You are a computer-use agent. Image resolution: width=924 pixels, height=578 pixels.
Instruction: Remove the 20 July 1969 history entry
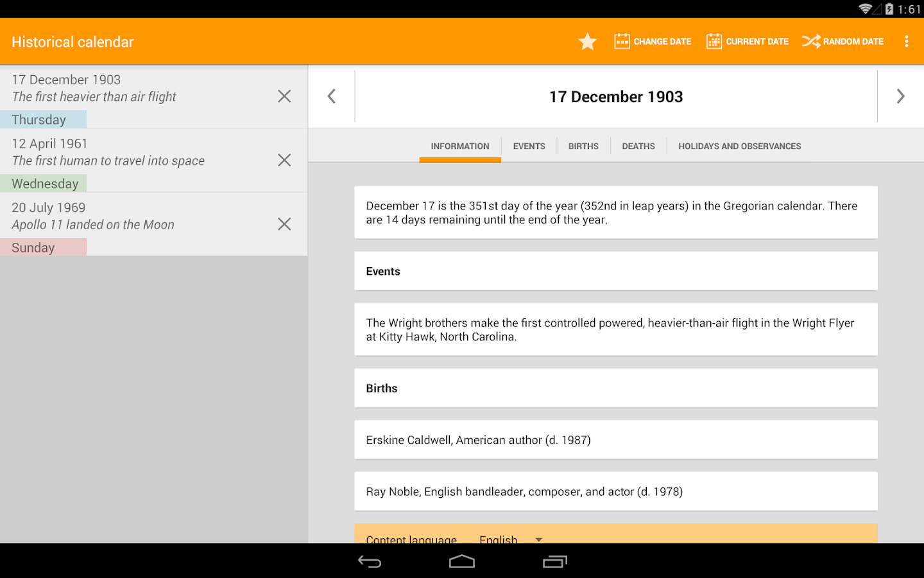pyautogui.click(x=284, y=223)
